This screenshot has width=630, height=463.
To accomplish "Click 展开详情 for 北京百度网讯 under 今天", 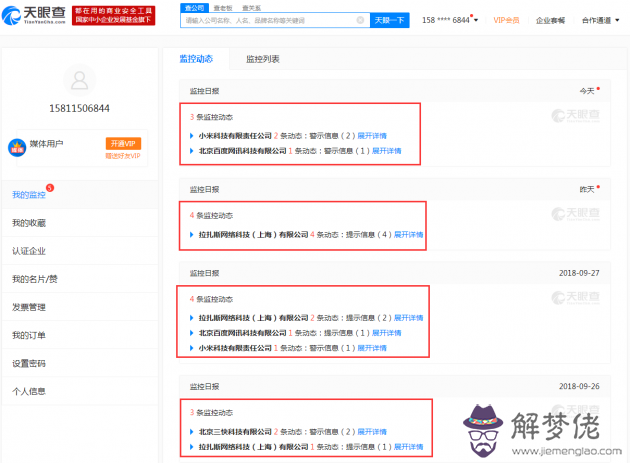I will pos(387,151).
